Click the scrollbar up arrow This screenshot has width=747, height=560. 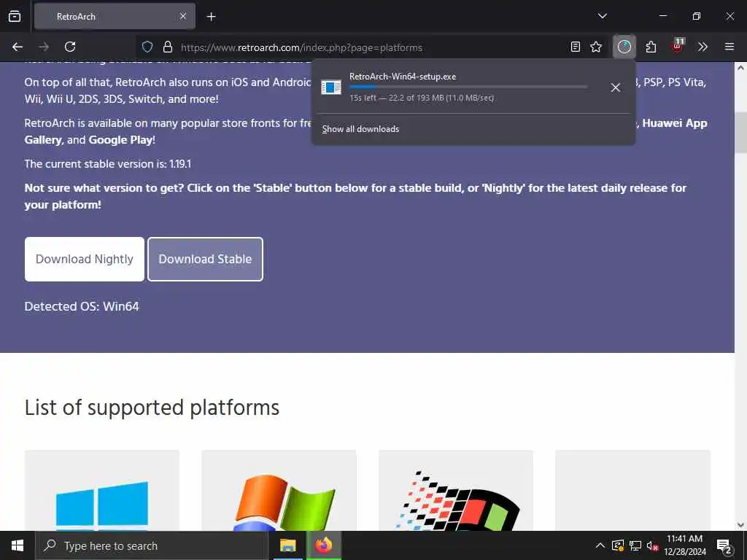coord(740,68)
